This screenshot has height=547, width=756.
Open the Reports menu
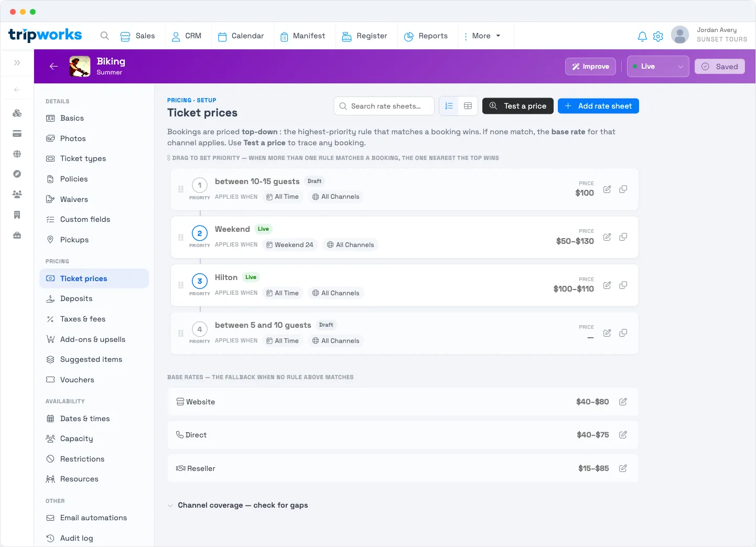click(x=426, y=36)
